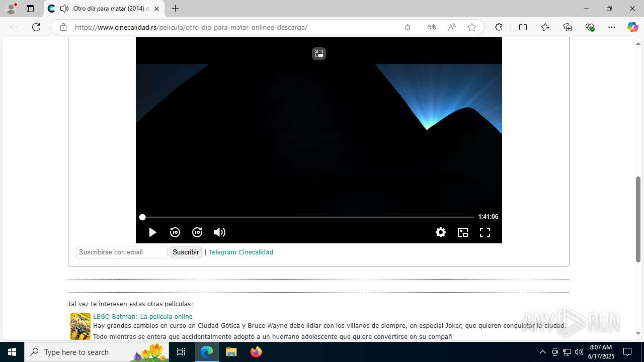Skip forward 10 seconds in video
Viewport: 644px width, 362px height.
click(x=197, y=232)
